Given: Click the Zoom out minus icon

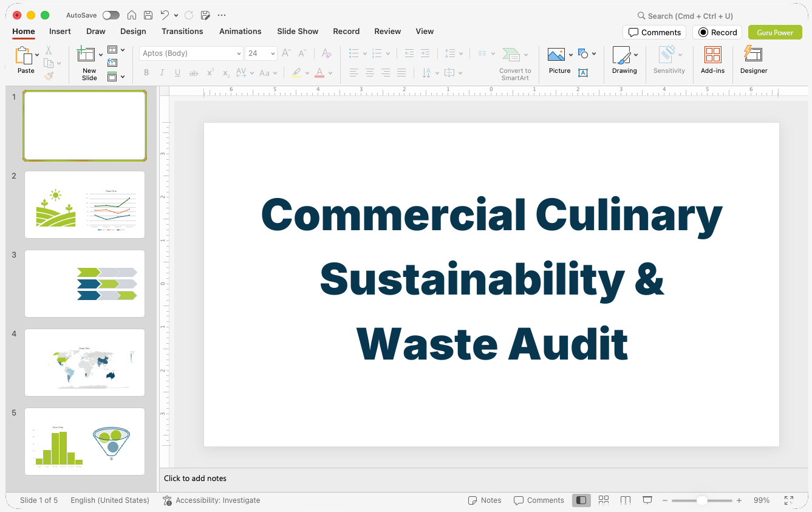Looking at the screenshot, I should click(x=665, y=500).
